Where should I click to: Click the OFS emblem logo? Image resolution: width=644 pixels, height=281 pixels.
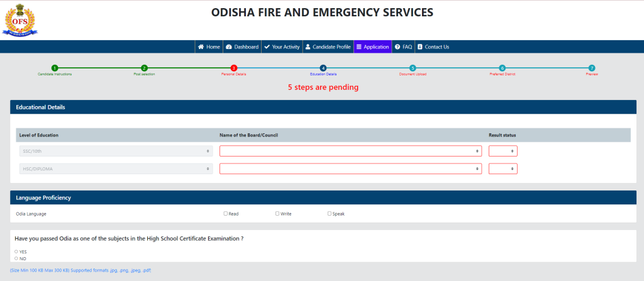[x=19, y=19]
